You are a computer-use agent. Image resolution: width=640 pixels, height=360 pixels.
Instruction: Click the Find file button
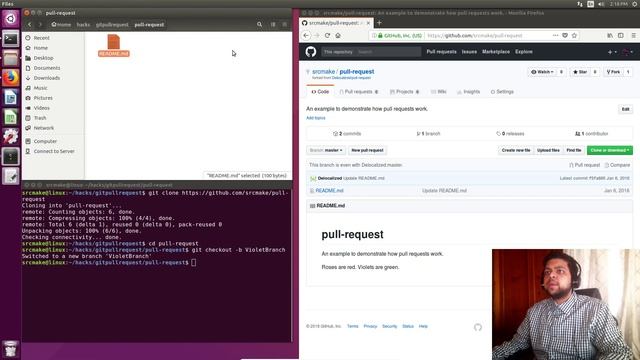[x=573, y=150]
